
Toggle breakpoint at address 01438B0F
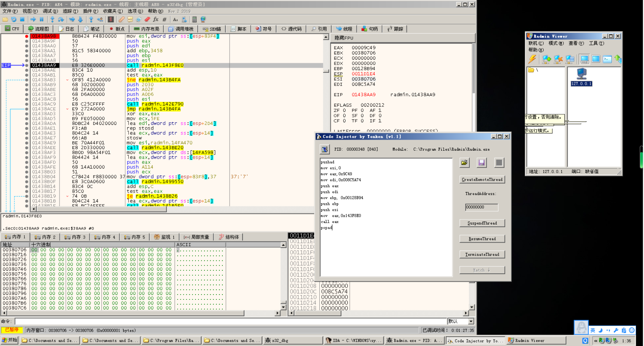(x=27, y=182)
